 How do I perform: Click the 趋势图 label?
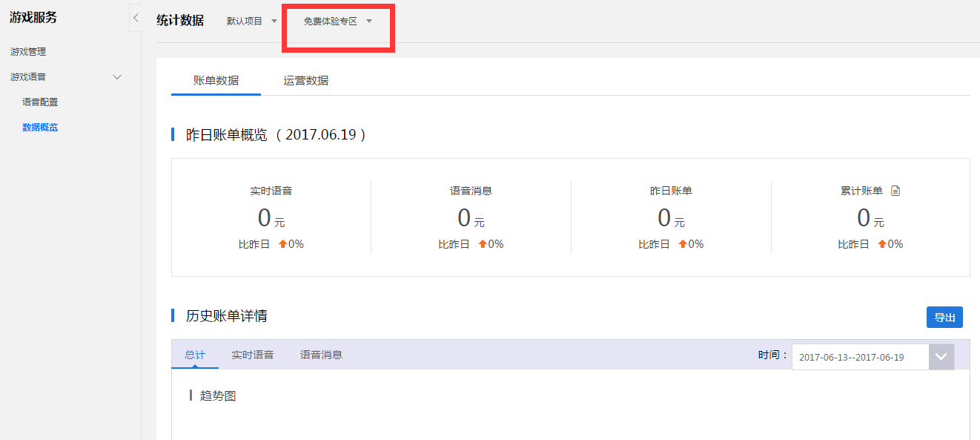click(x=218, y=396)
